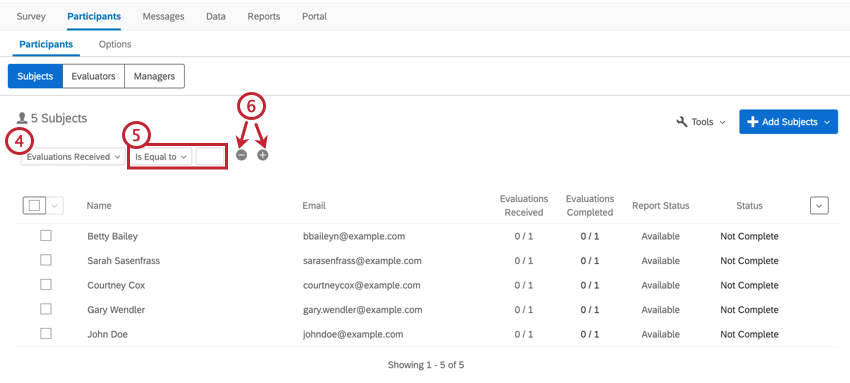This screenshot has width=850, height=383.
Task: Open the top Participants tab
Action: click(x=94, y=16)
